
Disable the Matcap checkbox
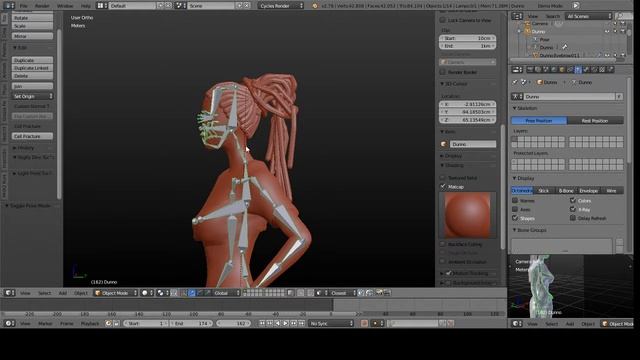[443, 187]
